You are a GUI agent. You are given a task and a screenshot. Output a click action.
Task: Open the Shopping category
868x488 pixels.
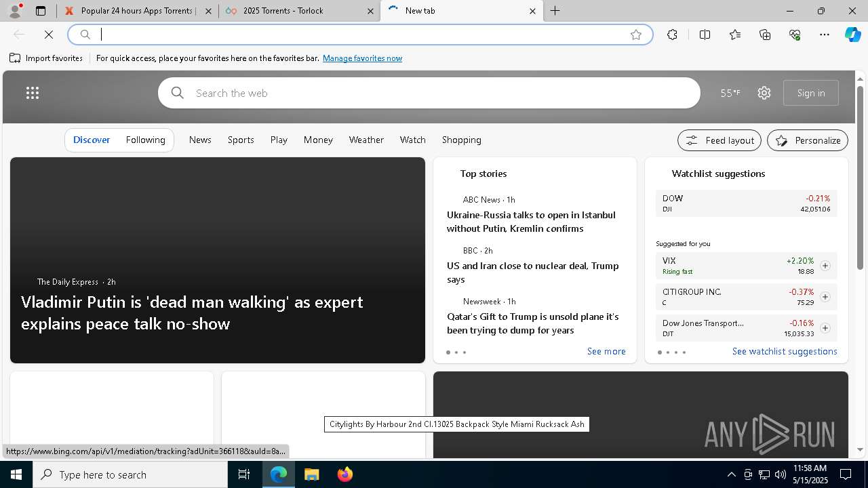coord(462,140)
